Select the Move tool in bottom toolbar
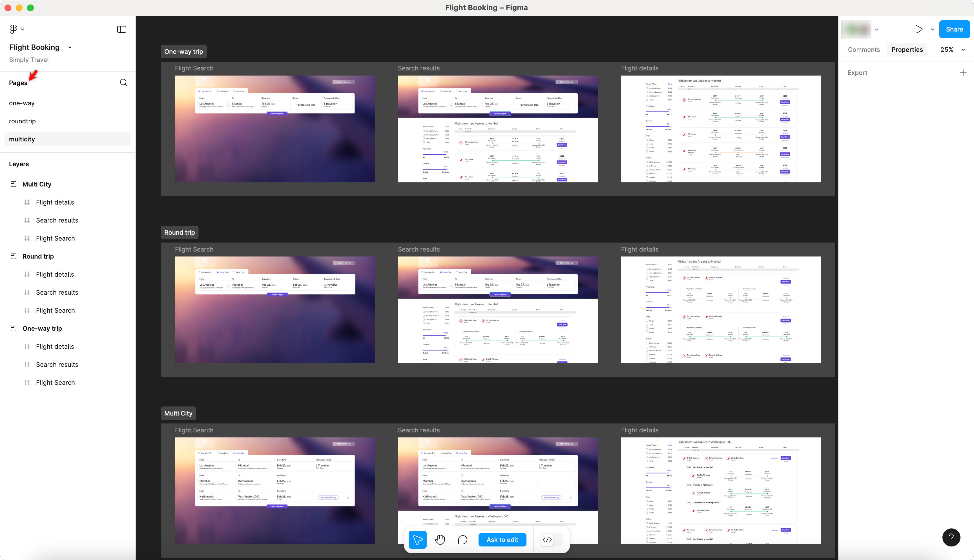 (418, 539)
